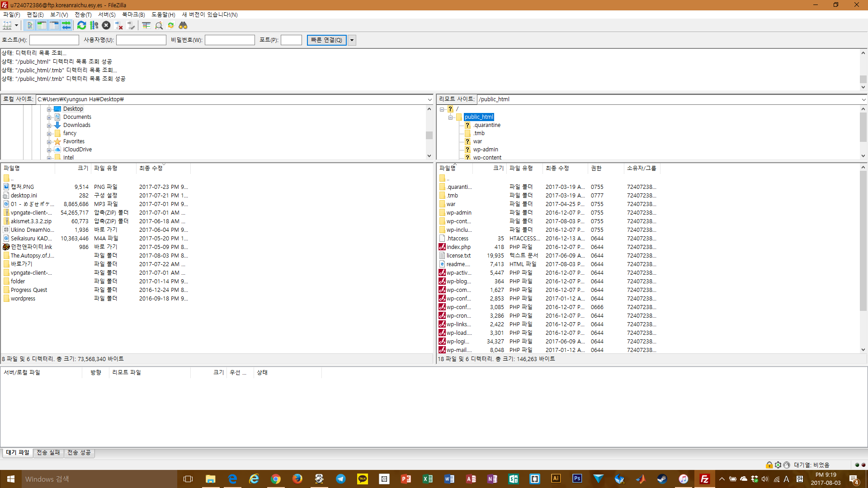Select iCloudDrive in the local tree
The image size is (868, 488).
pyautogui.click(x=77, y=150)
